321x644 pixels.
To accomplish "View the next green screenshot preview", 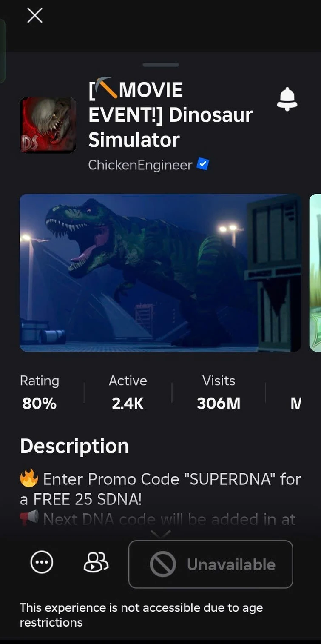I will pos(315,273).
